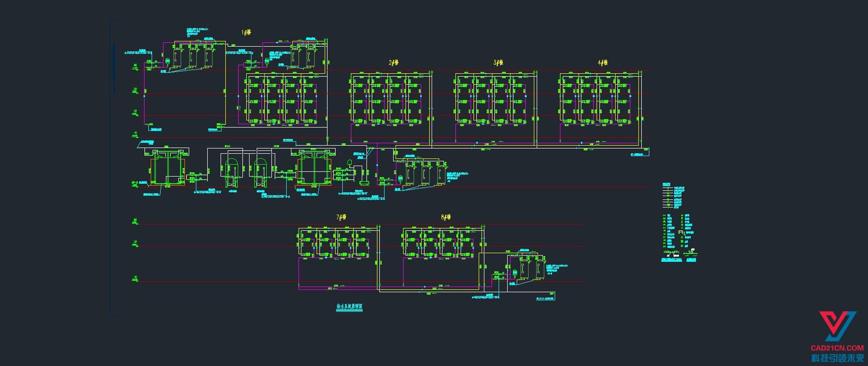Click the right arched pressure vessel symbol
Screen dimensions: 868x366
[x=260, y=170]
